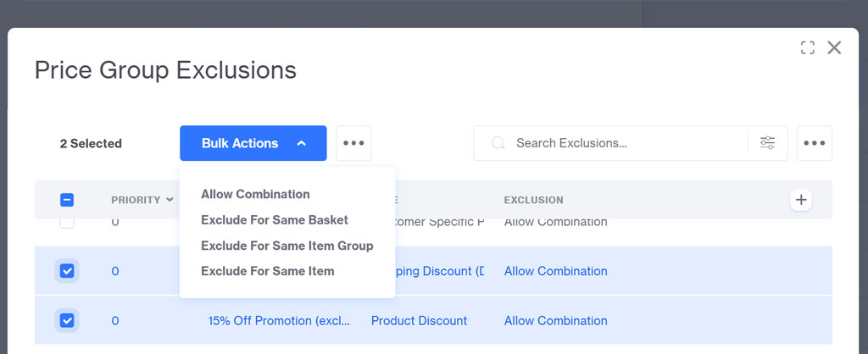Screen dimensions: 868x354
Task: Click Allow Combination in the 15% Off row
Action: click(556, 321)
